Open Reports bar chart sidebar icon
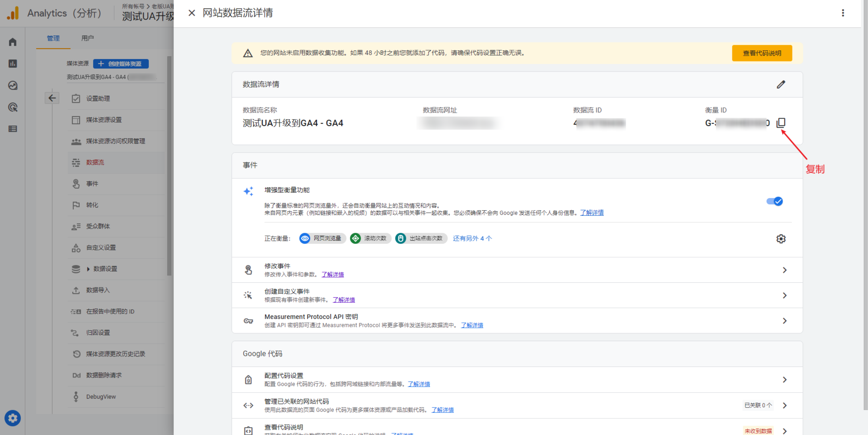Image resolution: width=868 pixels, height=435 pixels. click(x=13, y=63)
